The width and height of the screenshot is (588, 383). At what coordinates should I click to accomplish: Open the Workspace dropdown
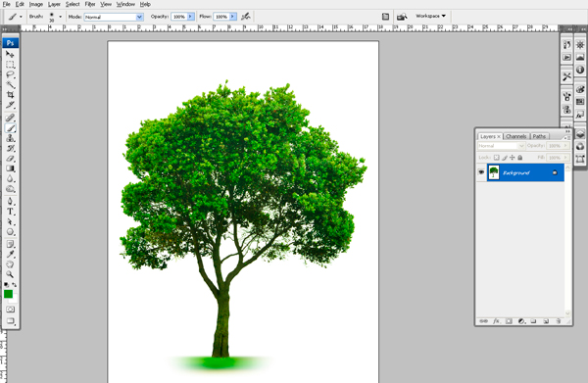430,16
